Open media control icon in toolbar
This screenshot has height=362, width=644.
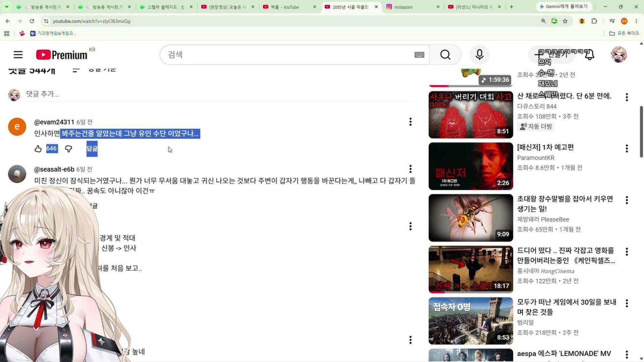[x=612, y=21]
